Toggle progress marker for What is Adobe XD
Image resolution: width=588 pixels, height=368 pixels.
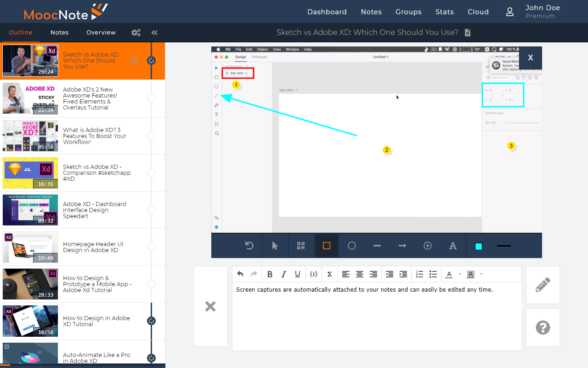151,136
